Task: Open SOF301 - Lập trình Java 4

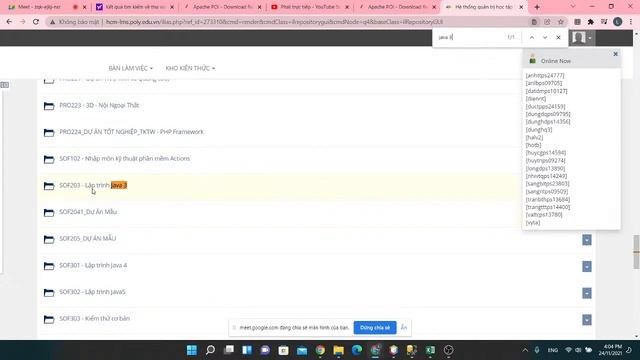Action: [x=93, y=265]
